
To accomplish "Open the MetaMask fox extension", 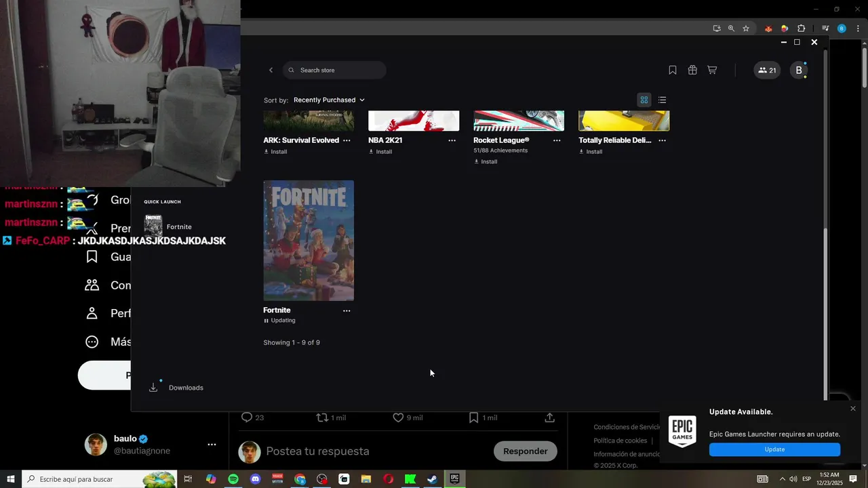I will pos(768,28).
